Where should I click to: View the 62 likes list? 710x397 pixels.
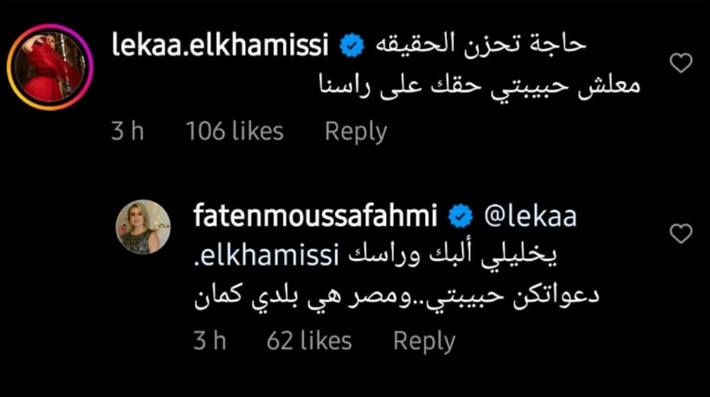point(309,341)
